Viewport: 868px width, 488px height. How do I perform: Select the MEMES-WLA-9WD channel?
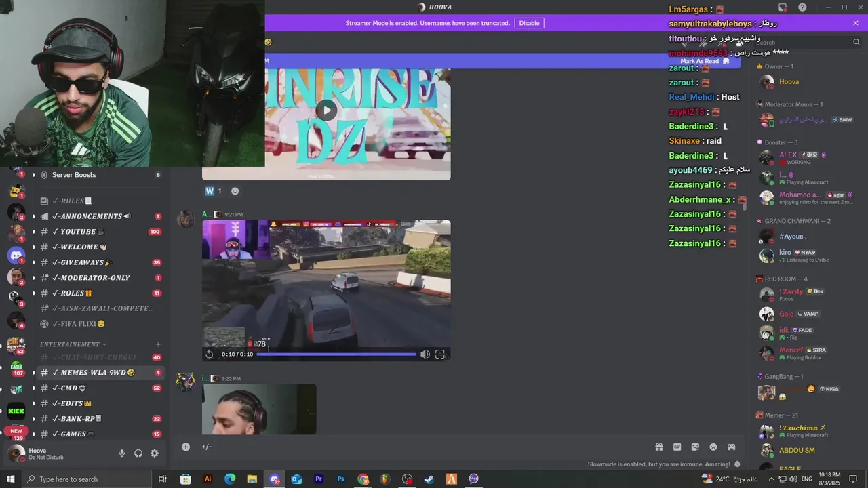100,373
